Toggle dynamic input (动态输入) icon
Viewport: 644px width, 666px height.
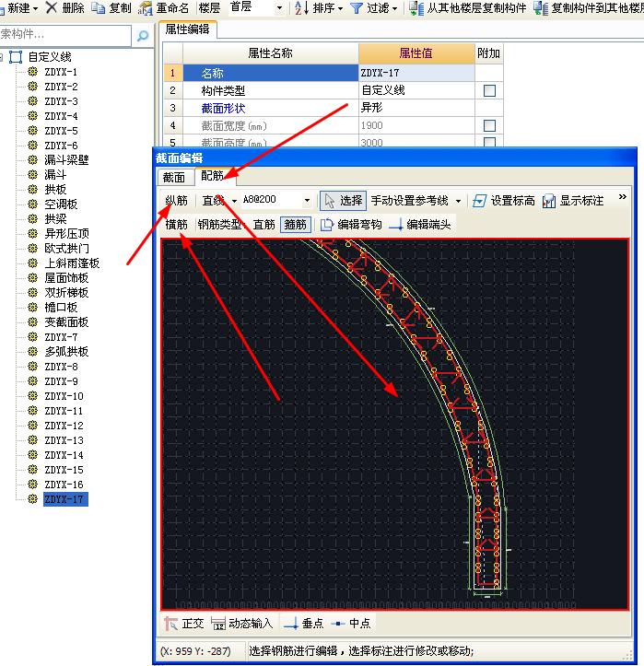218,624
